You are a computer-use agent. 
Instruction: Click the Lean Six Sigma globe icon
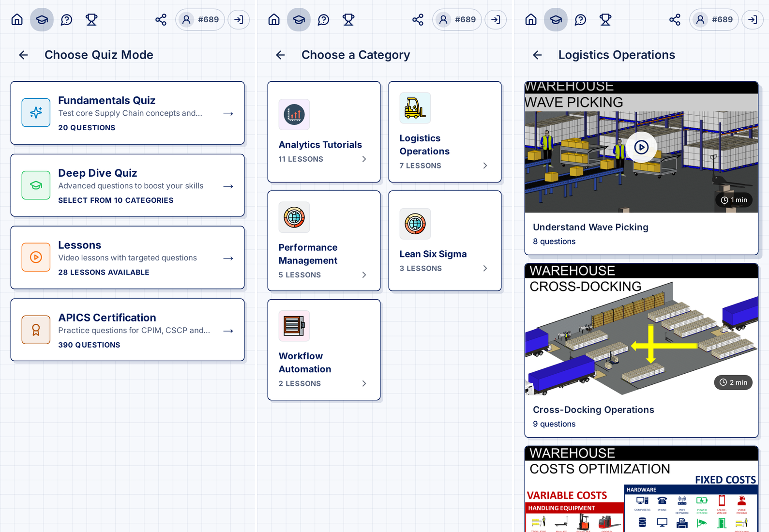click(415, 224)
